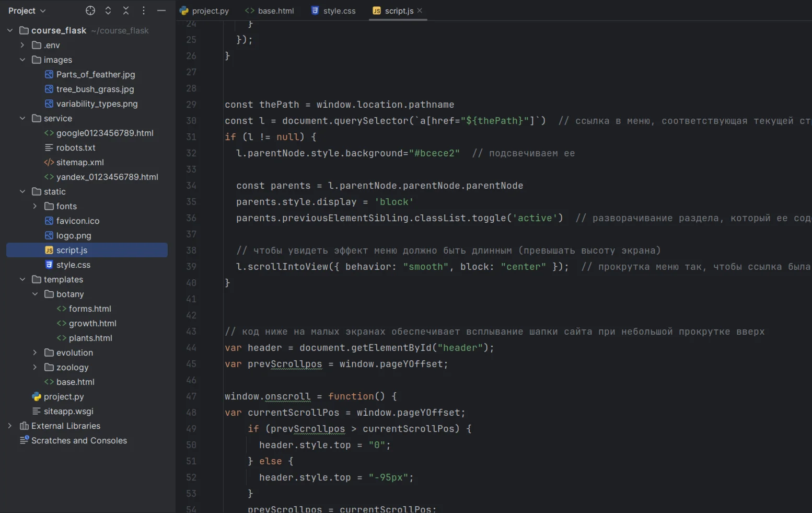
Task: Hide the Project tool window with minus icon
Action: pos(161,10)
